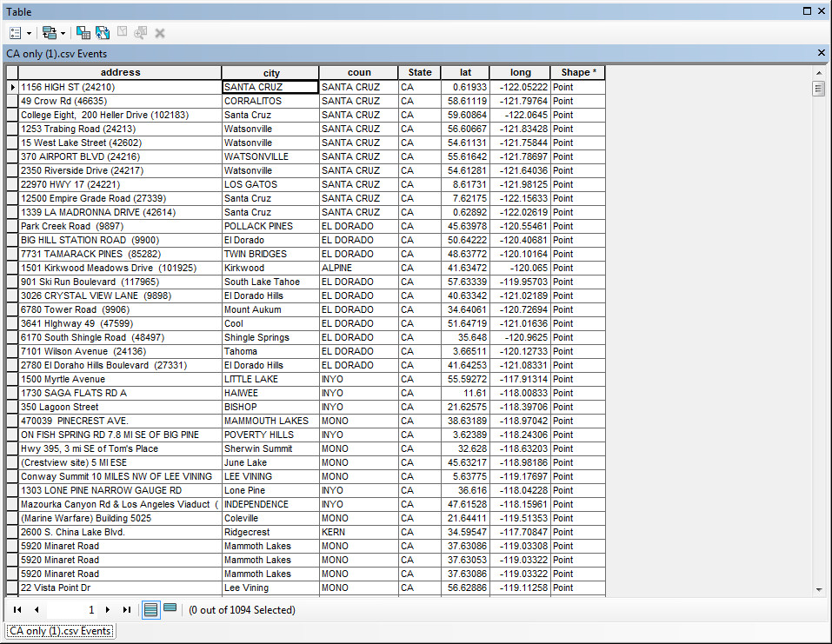This screenshot has width=832, height=644.
Task: Click the Shingle Springs city cell
Action: [x=270, y=337]
